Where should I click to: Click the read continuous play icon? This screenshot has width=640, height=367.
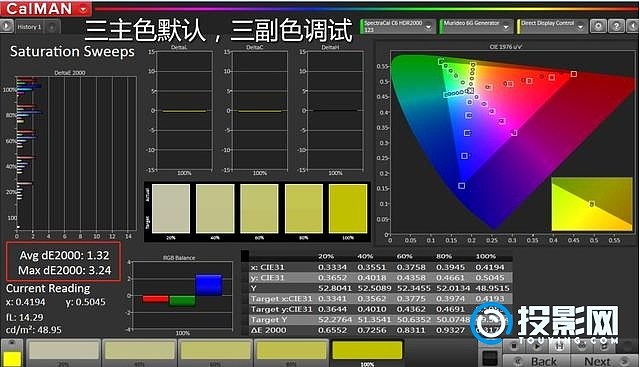pos(537,346)
